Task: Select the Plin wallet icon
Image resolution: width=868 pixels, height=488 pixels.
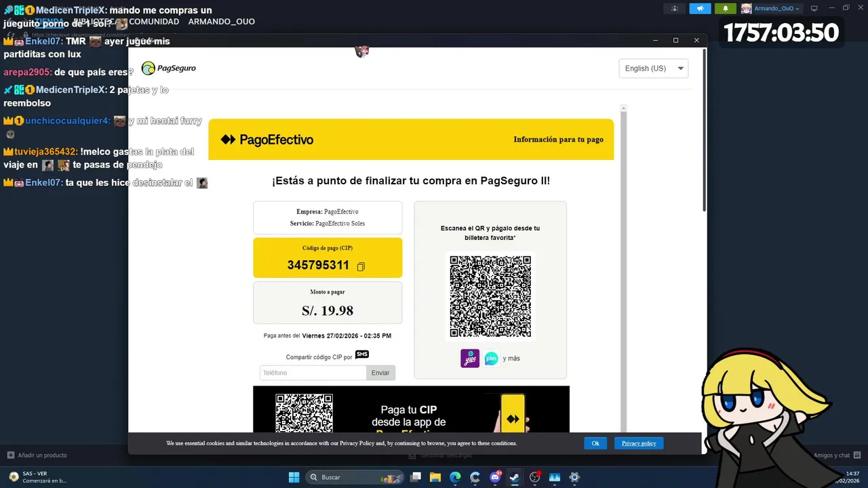Action: (491, 359)
